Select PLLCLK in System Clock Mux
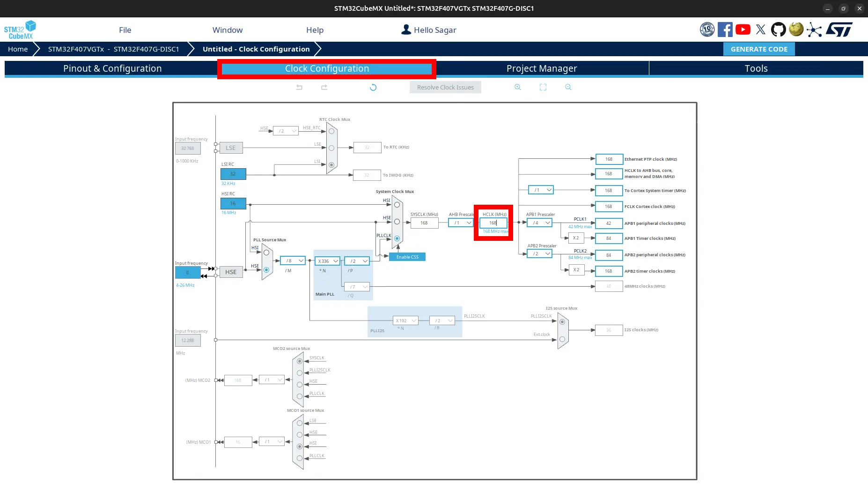Image resolution: width=868 pixels, height=491 pixels. (x=397, y=238)
